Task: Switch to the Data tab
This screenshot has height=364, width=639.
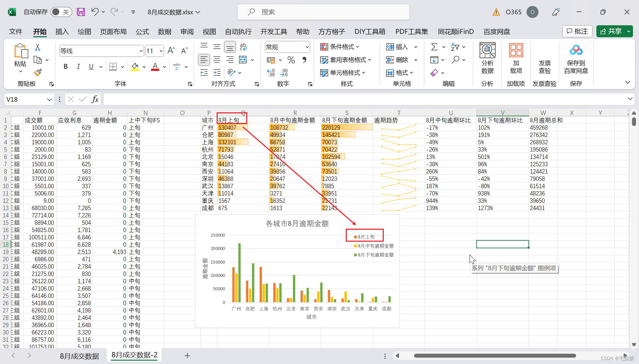Action: click(164, 32)
